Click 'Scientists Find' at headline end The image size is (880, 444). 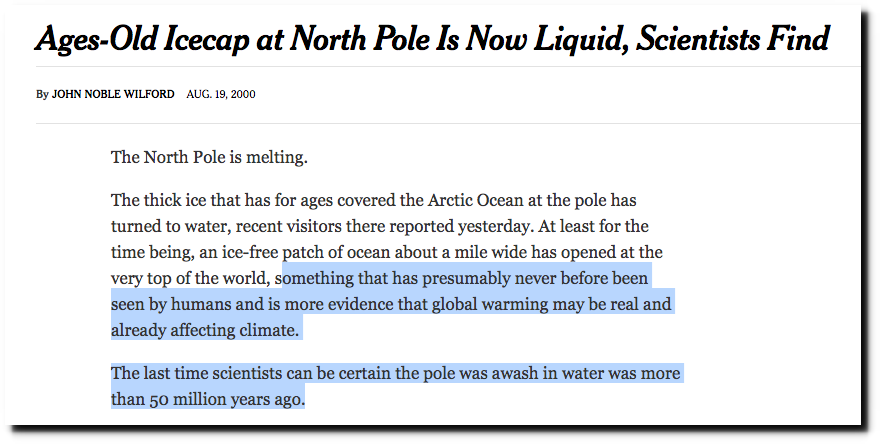pos(733,38)
